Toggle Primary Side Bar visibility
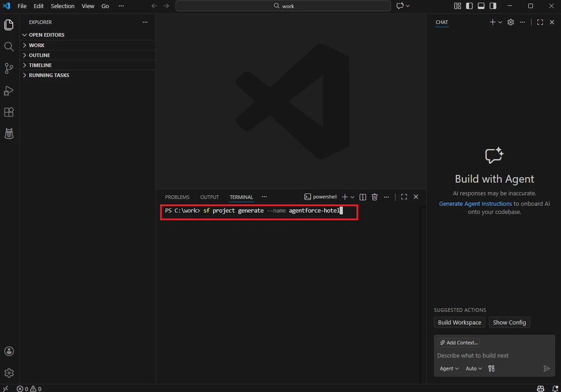This screenshot has height=392, width=561. pos(469,6)
